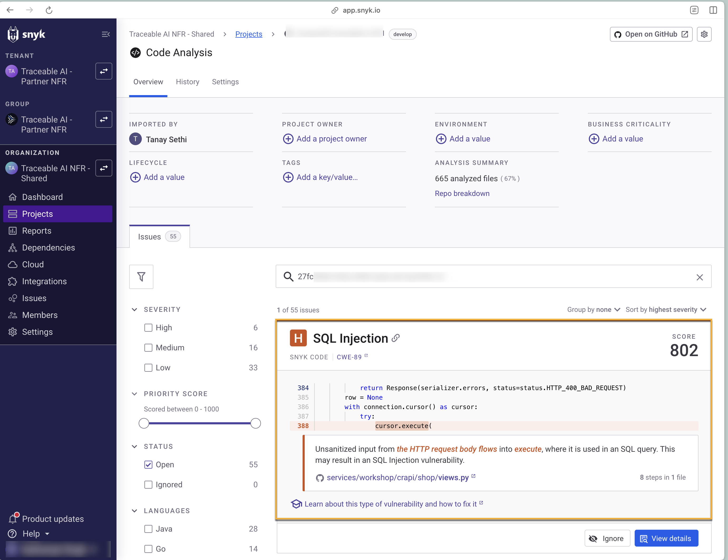Add a business criticality value
Image resolution: width=728 pixels, height=560 pixels.
pos(616,139)
